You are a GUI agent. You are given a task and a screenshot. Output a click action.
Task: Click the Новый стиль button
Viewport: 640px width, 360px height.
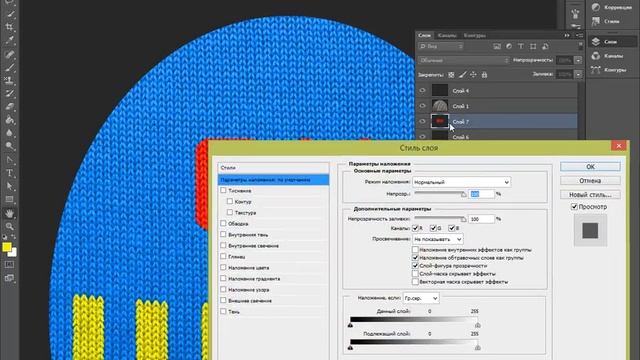[x=590, y=195]
